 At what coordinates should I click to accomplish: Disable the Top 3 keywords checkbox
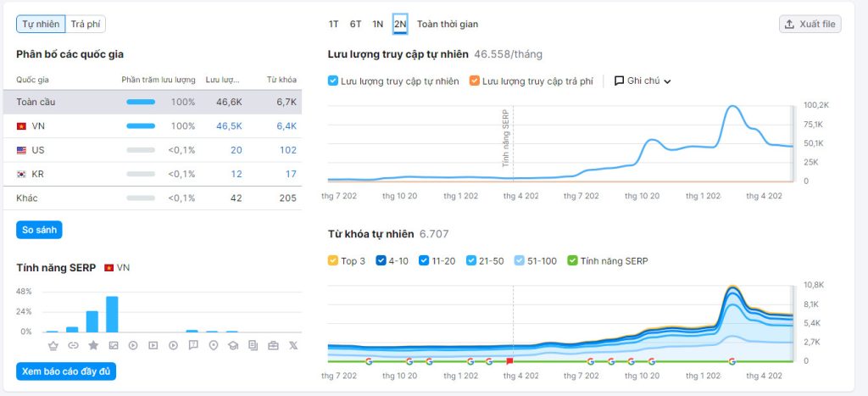click(x=333, y=260)
